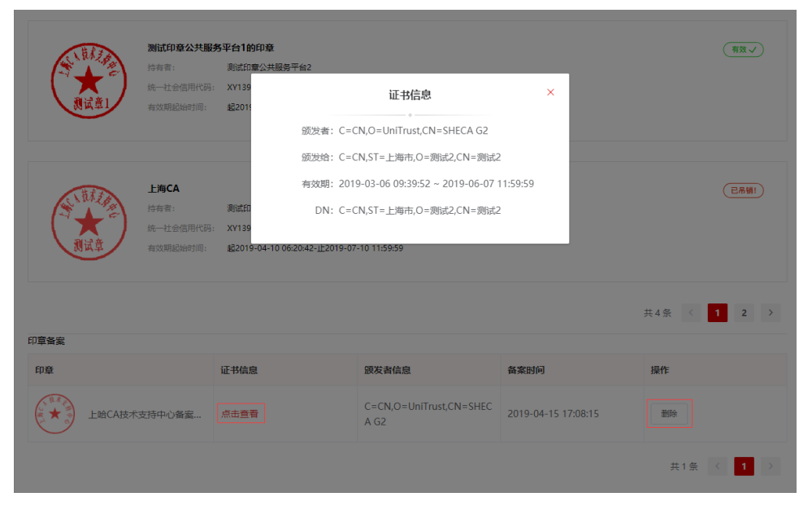Click the 测试印章公共服务平台1的印章 title
The image size is (812, 510).
(x=211, y=48)
